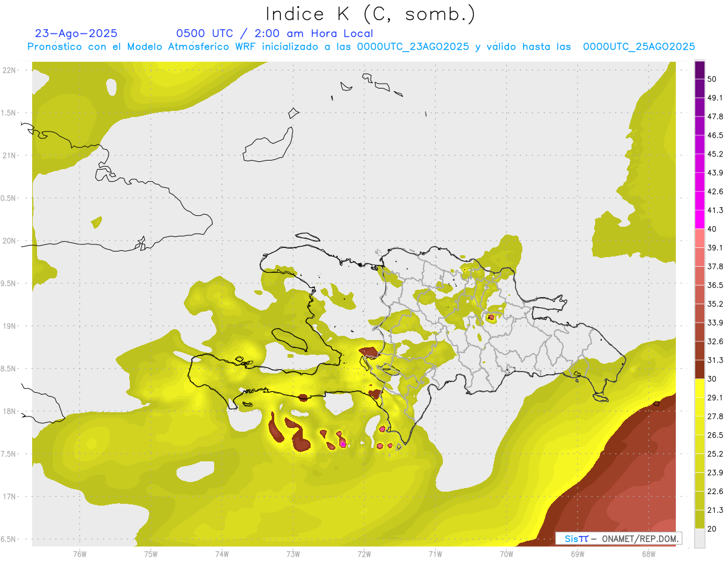The image size is (728, 562).
Task: Click the '32.6' colorbar value
Action: 715,341
